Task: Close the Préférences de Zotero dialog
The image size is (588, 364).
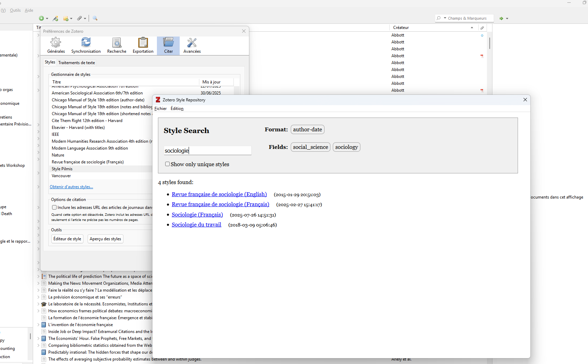Action: (244, 31)
